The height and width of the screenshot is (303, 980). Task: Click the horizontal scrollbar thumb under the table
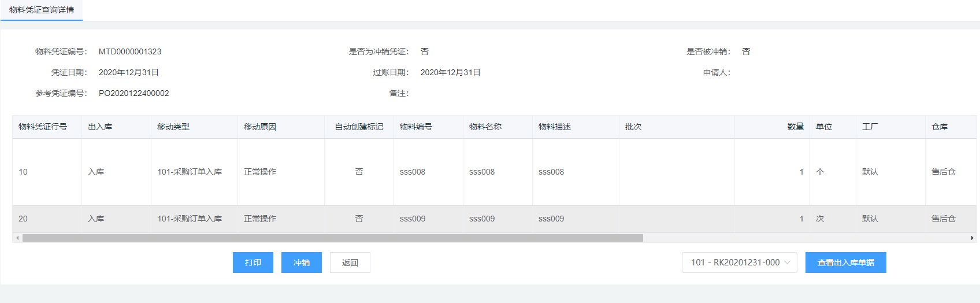pos(332,238)
